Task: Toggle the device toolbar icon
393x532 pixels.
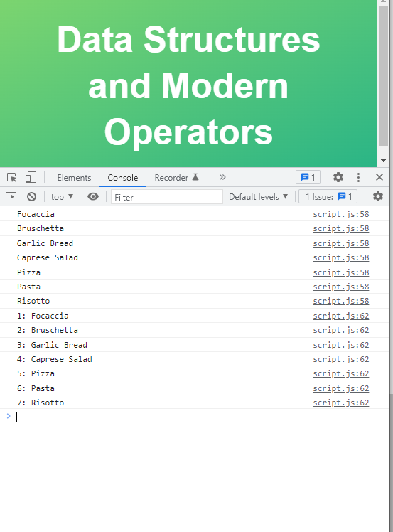Action: [31, 177]
